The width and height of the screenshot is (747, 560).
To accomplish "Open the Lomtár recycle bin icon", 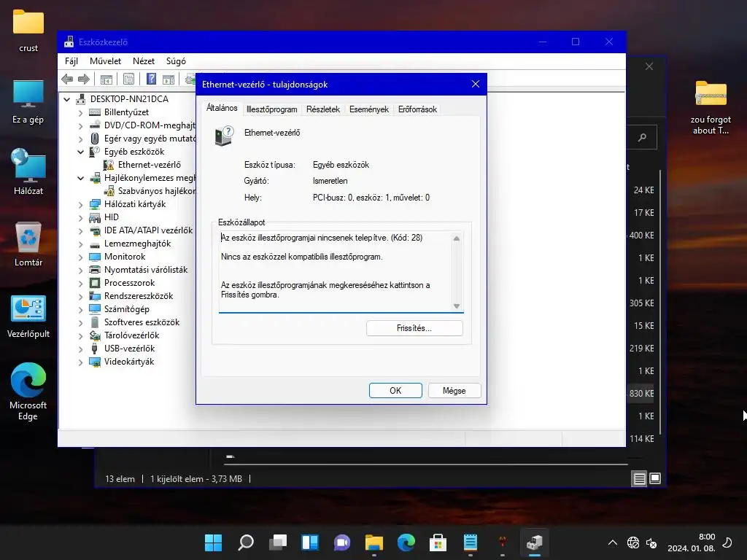I will click(28, 244).
